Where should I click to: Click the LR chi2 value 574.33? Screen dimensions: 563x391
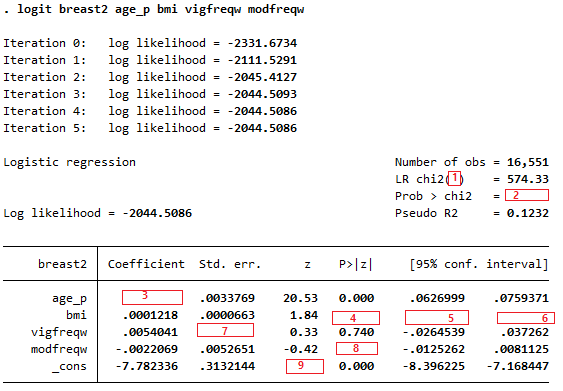coord(528,179)
